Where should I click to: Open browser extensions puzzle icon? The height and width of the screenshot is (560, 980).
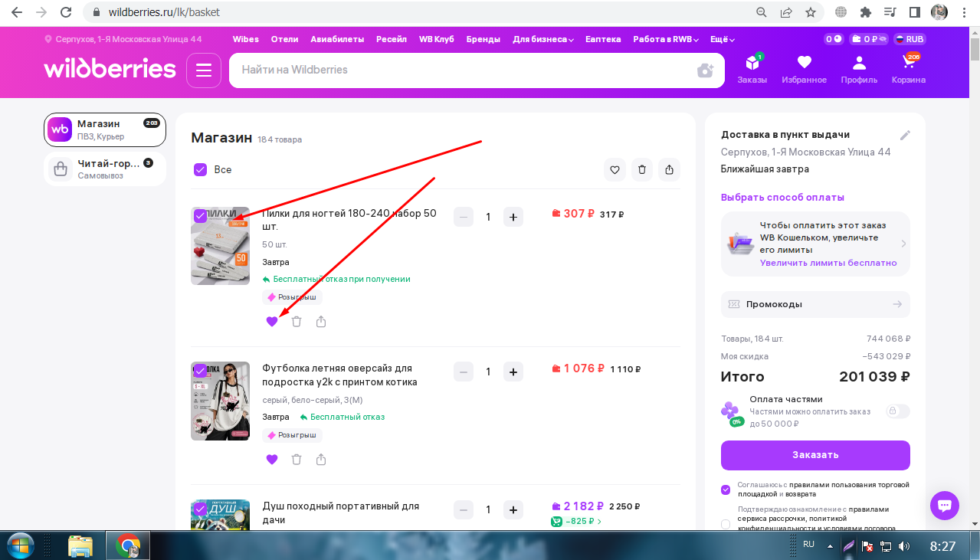coord(866,12)
